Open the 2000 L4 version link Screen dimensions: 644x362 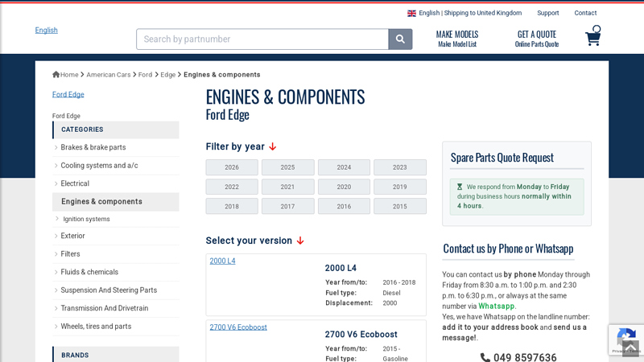tap(223, 261)
